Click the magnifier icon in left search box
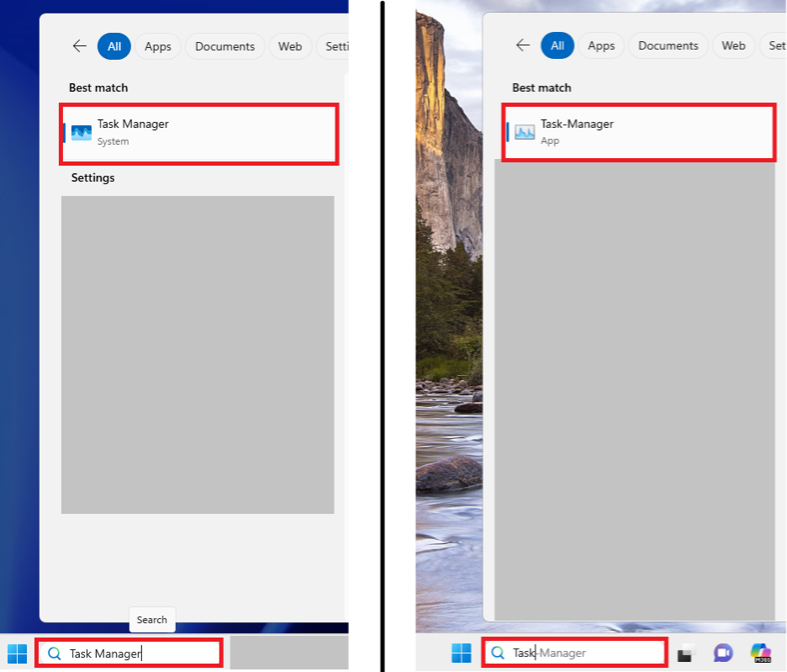This screenshot has width=787, height=672. tap(54, 653)
